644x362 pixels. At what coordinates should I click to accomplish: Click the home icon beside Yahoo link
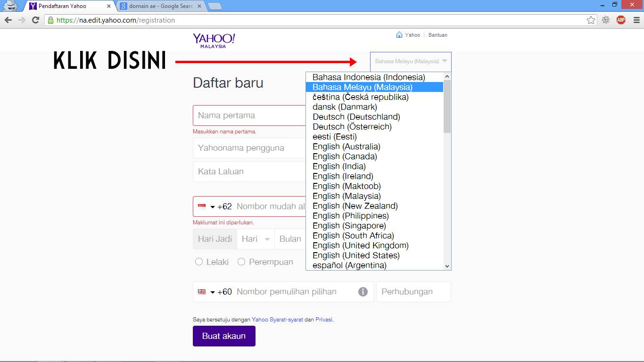399,35
